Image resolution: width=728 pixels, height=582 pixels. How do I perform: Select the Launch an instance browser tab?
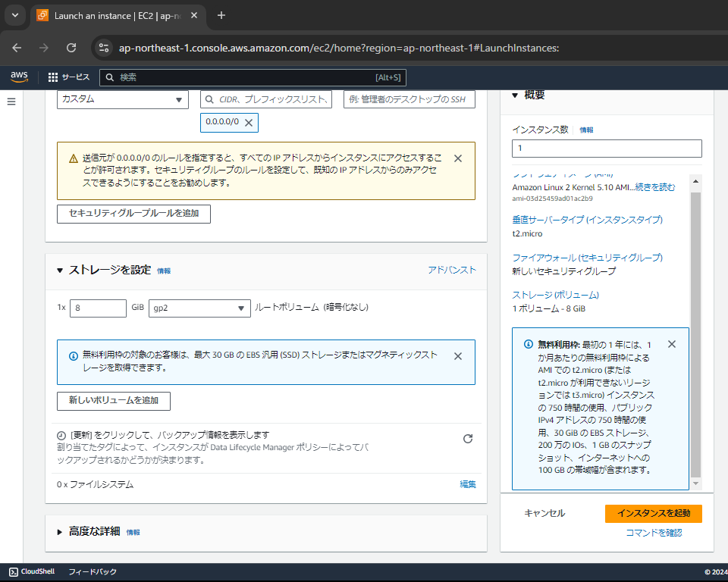pos(118,15)
